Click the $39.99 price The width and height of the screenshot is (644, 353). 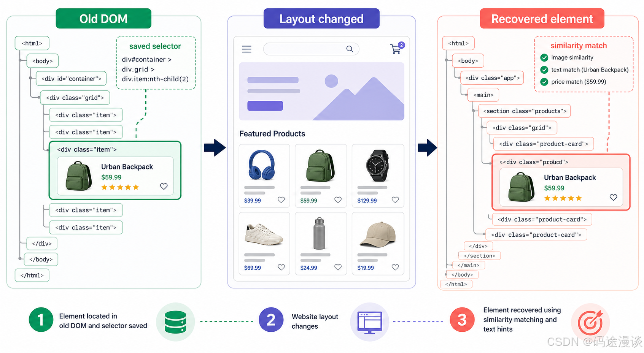[x=253, y=201]
